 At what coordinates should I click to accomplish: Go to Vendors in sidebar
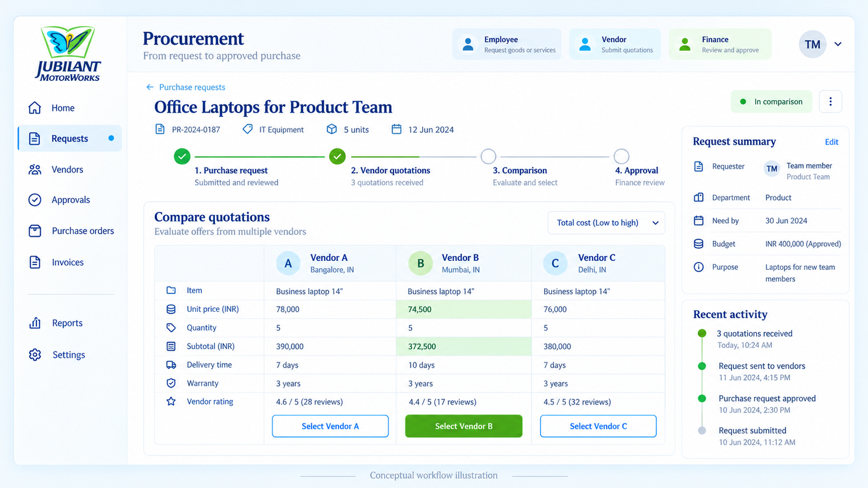(x=55, y=170)
